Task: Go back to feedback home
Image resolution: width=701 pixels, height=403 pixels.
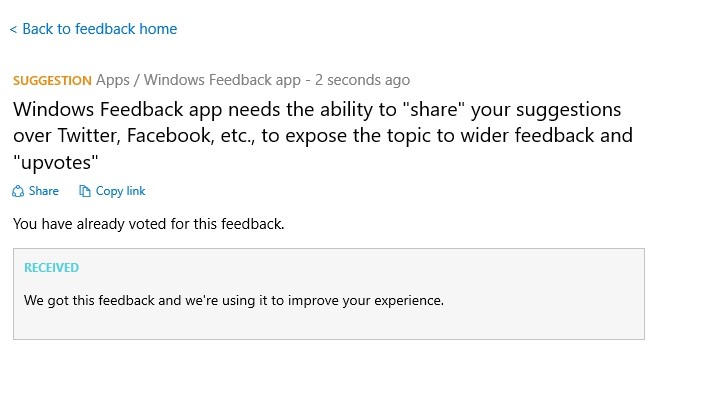Action: pyautogui.click(x=99, y=29)
